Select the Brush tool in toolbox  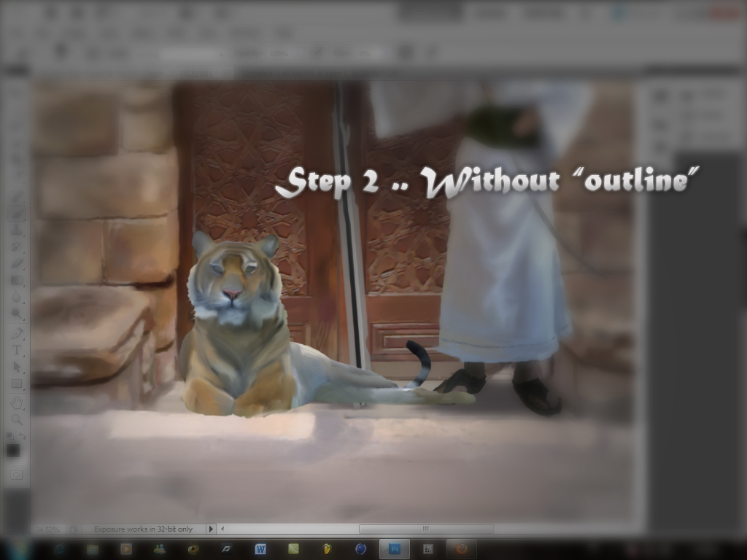(17, 214)
